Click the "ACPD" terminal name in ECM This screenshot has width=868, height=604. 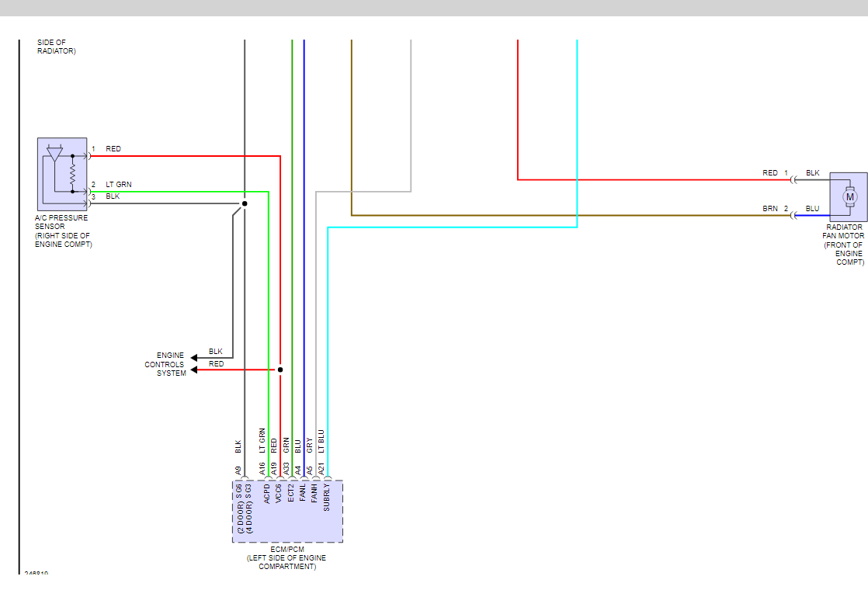pyautogui.click(x=267, y=494)
